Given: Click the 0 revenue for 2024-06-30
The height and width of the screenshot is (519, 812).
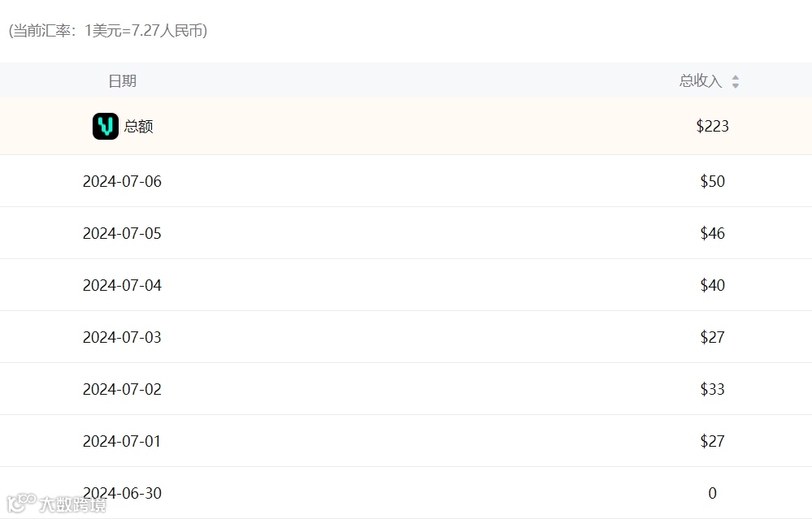Looking at the screenshot, I should click(x=712, y=493).
